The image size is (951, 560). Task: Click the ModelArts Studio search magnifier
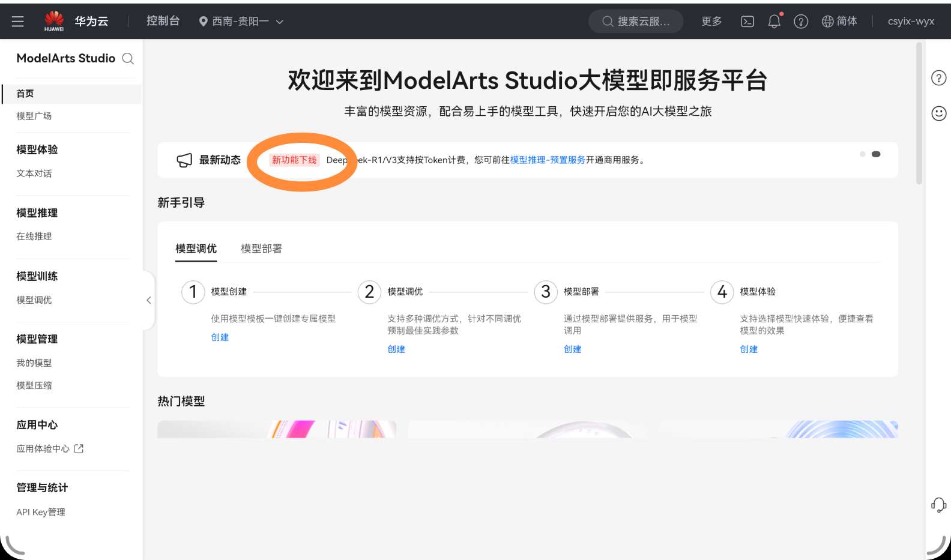[x=128, y=59]
